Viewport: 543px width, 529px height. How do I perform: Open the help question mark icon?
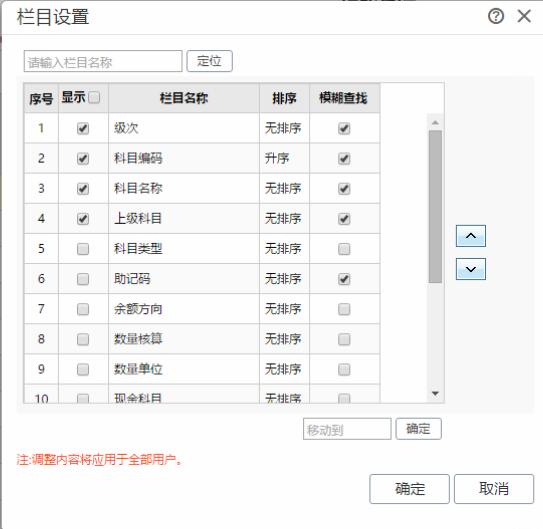pyautogui.click(x=496, y=16)
